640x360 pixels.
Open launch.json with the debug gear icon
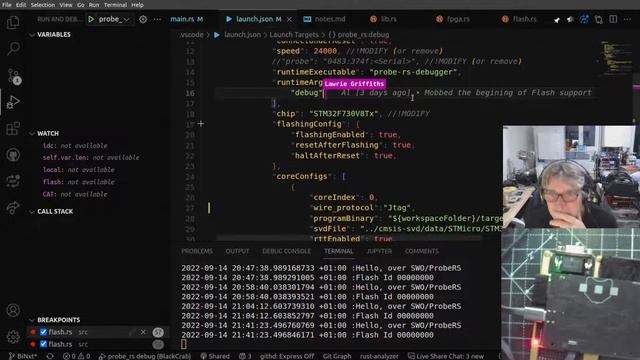[x=143, y=19]
